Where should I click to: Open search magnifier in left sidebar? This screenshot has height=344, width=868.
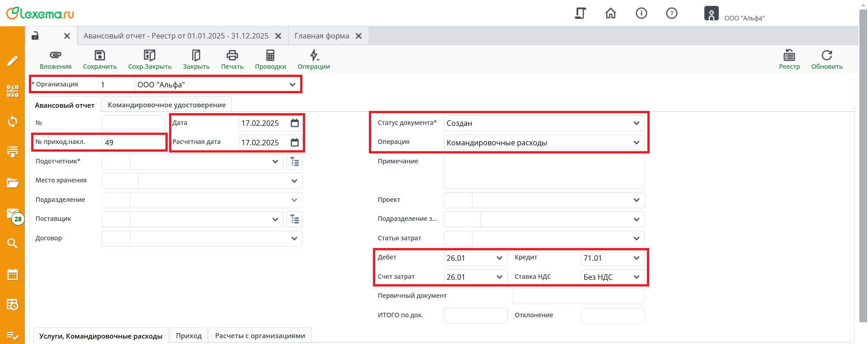pos(12,244)
